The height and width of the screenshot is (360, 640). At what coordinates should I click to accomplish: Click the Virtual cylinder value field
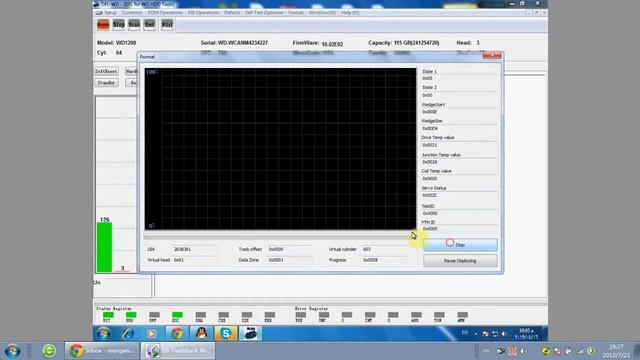coord(384,249)
